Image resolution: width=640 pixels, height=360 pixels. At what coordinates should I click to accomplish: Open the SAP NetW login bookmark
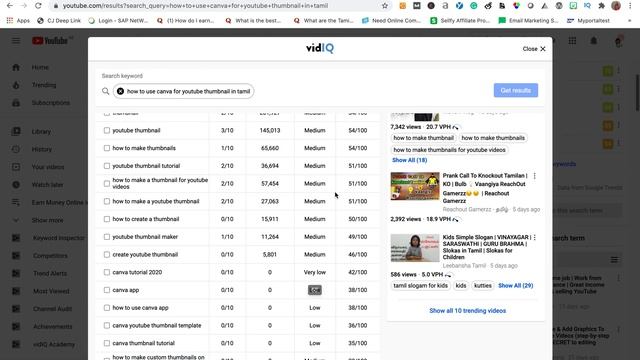[118, 20]
